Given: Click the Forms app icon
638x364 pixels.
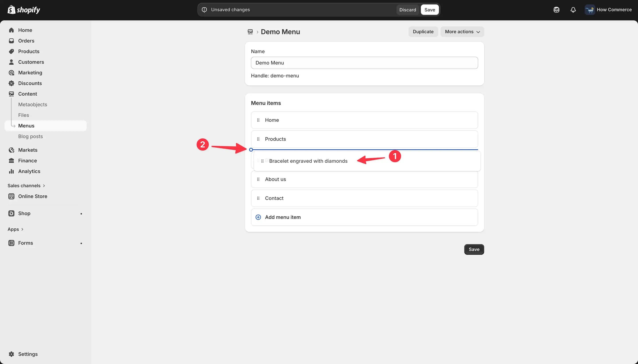Looking at the screenshot, I should tap(11, 243).
